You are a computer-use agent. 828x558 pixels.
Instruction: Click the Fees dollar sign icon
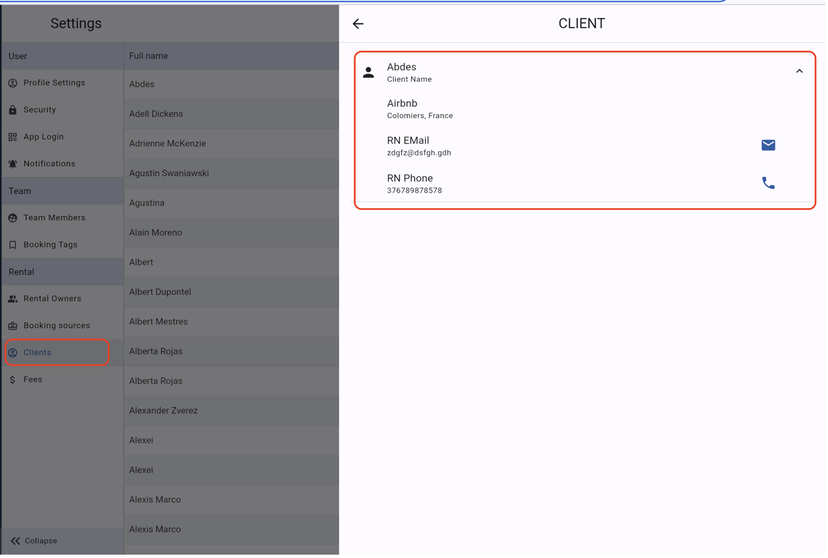tap(13, 380)
